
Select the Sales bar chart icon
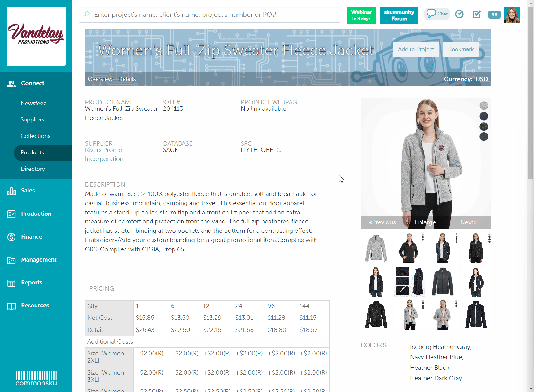point(11,191)
